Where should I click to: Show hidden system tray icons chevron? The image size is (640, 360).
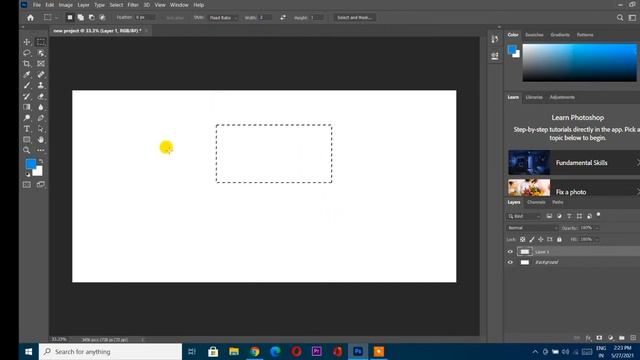pyautogui.click(x=535, y=352)
